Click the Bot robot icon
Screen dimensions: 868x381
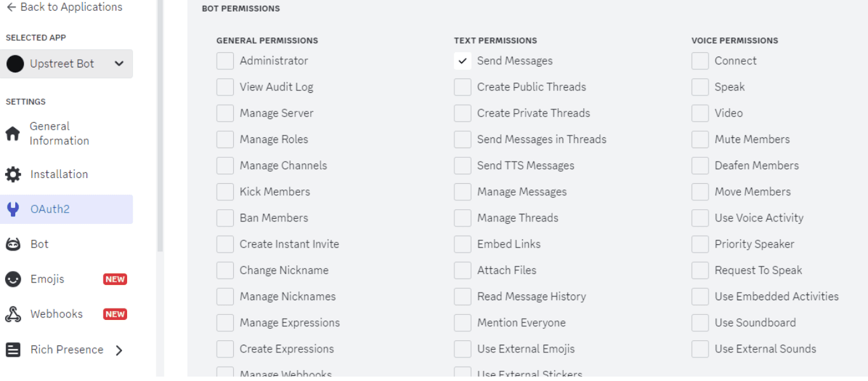pos(13,244)
